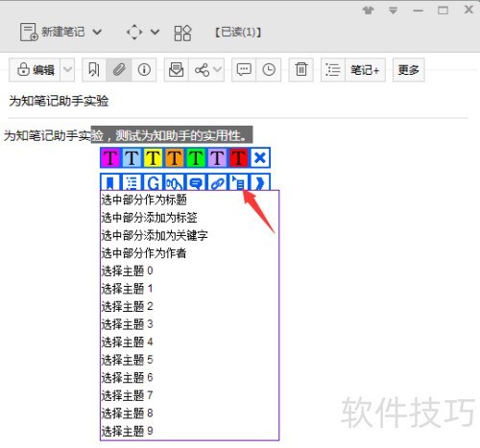480x448 pixels.
Task: Click the skin (shirt) icon in title bar
Action: point(369,11)
